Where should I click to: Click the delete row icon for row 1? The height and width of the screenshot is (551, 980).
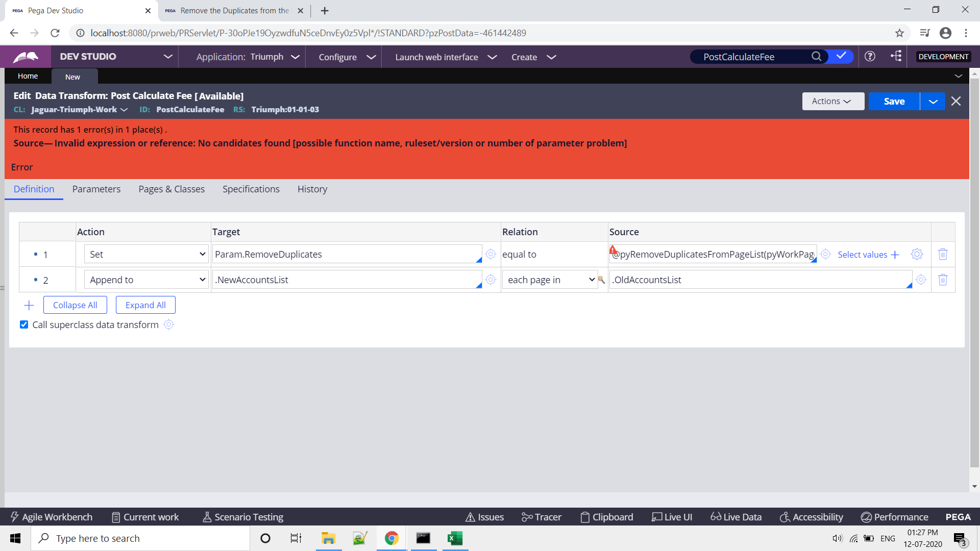pos(942,254)
